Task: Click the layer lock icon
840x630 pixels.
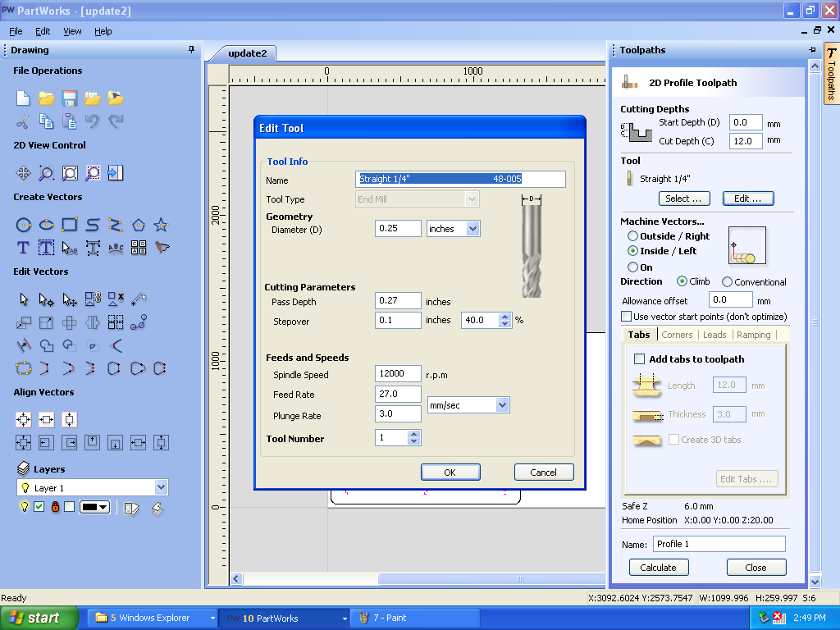Action: coord(55,507)
